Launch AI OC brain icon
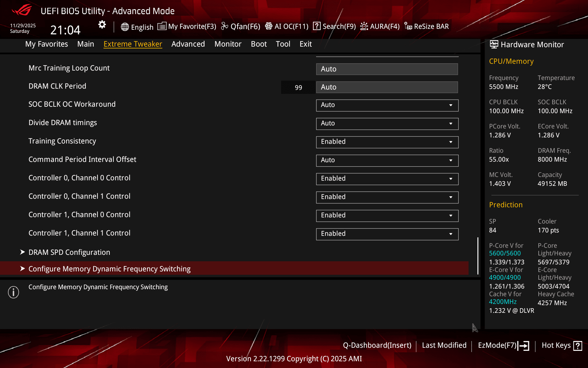The height and width of the screenshot is (368, 588). [x=269, y=26]
